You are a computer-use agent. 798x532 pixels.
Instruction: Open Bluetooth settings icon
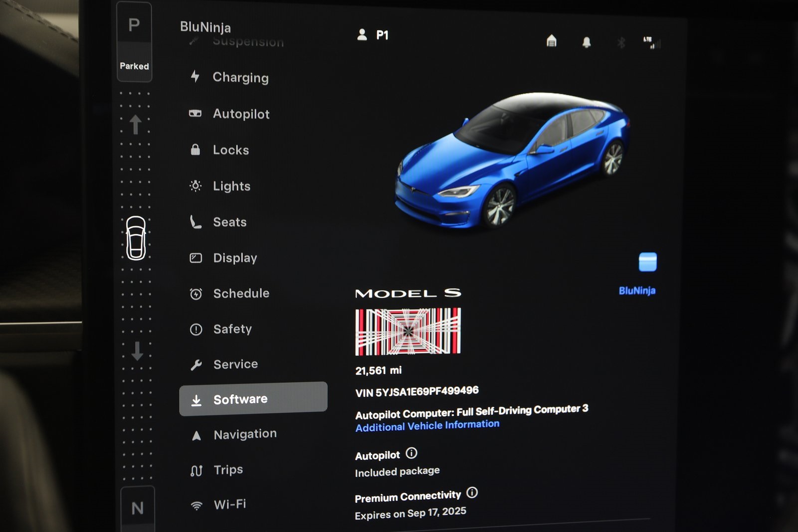621,43
